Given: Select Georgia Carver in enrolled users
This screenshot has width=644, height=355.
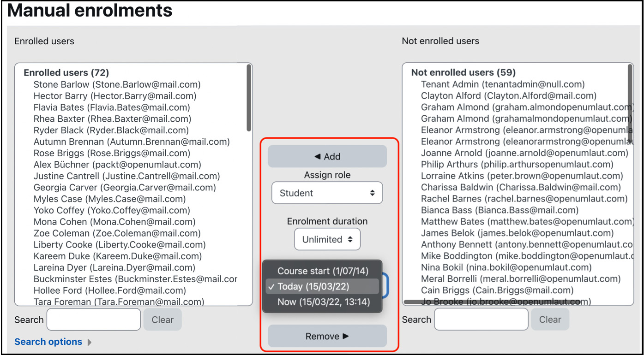Looking at the screenshot, I should (x=125, y=188).
